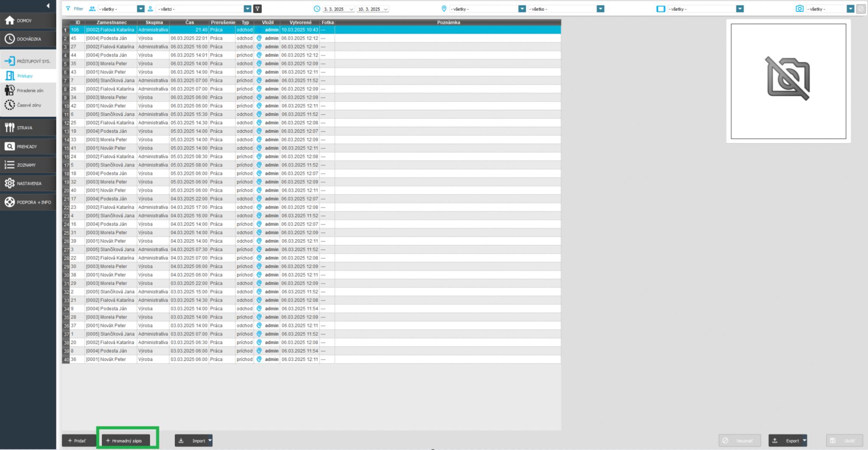The image size is (868, 450).
Task: Expand the terminal filter '- všetky -' dropdown
Action: tap(740, 8)
